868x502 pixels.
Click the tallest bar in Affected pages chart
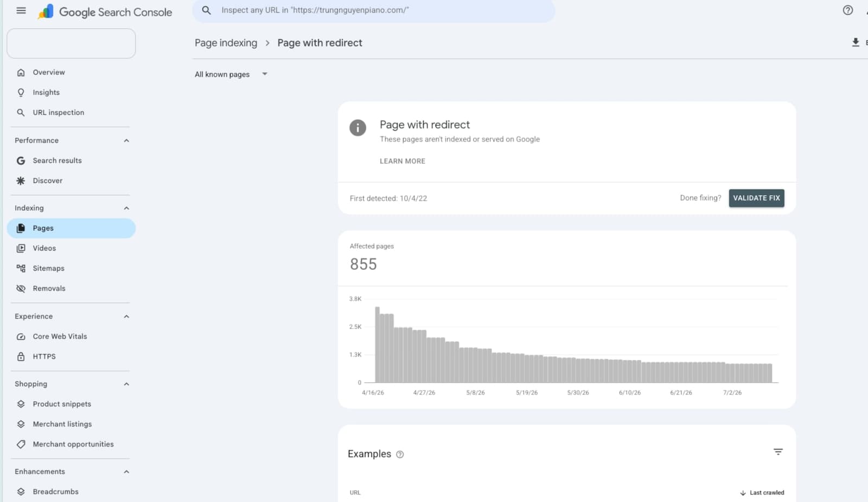377,345
